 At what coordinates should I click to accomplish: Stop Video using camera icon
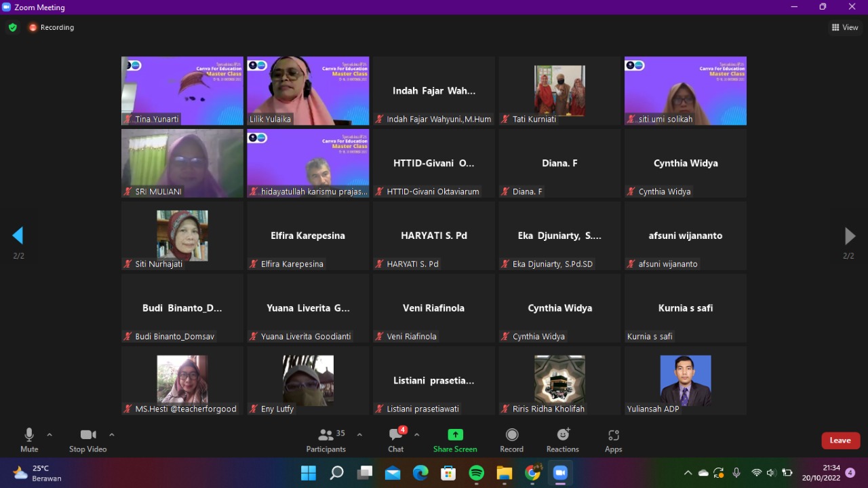[87, 440]
